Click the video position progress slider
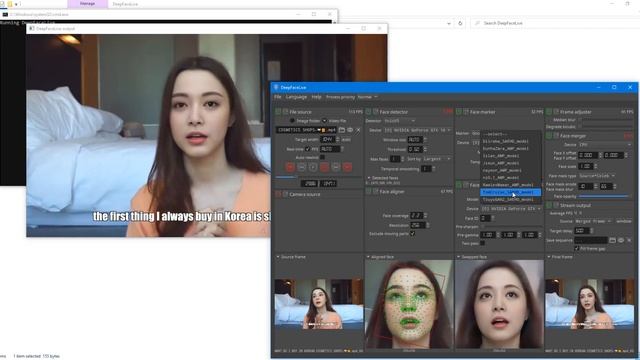640x360 pixels. pos(318,177)
